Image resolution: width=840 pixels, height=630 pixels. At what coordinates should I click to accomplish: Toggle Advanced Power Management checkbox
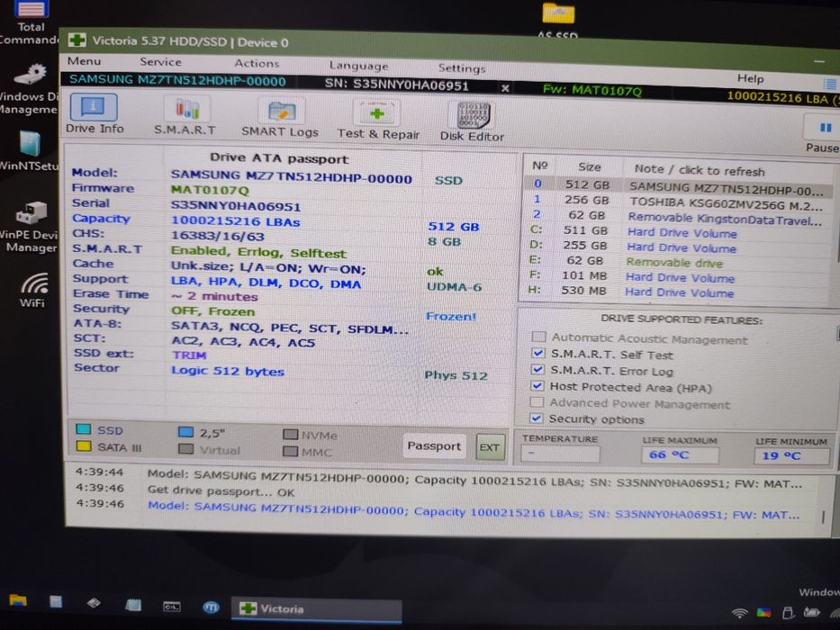(537, 401)
